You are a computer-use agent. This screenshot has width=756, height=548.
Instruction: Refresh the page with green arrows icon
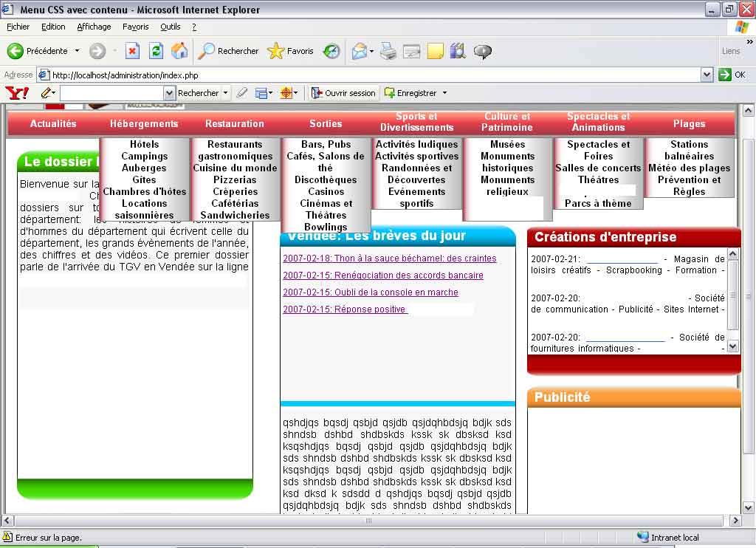[x=157, y=51]
